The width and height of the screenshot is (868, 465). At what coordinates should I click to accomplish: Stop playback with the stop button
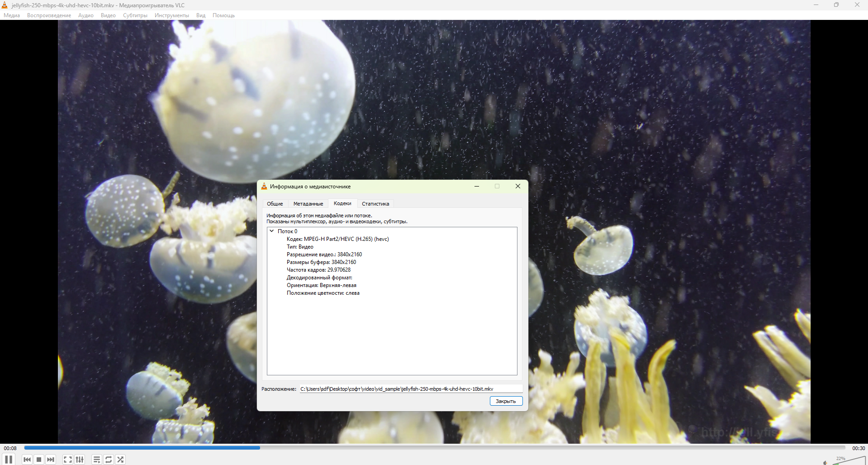39,460
